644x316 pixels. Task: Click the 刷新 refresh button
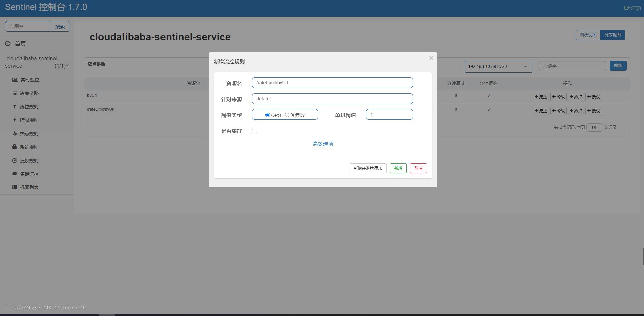coord(618,66)
